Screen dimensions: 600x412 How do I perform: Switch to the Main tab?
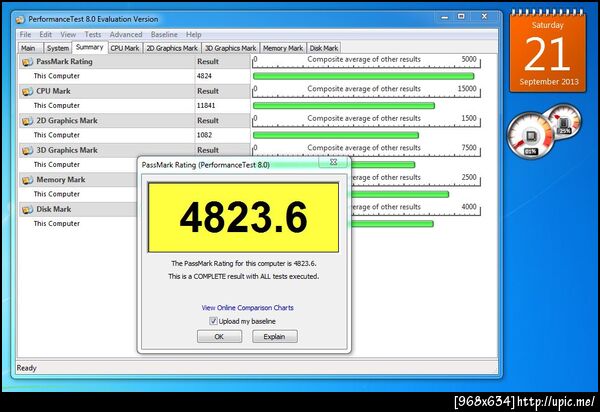point(28,48)
